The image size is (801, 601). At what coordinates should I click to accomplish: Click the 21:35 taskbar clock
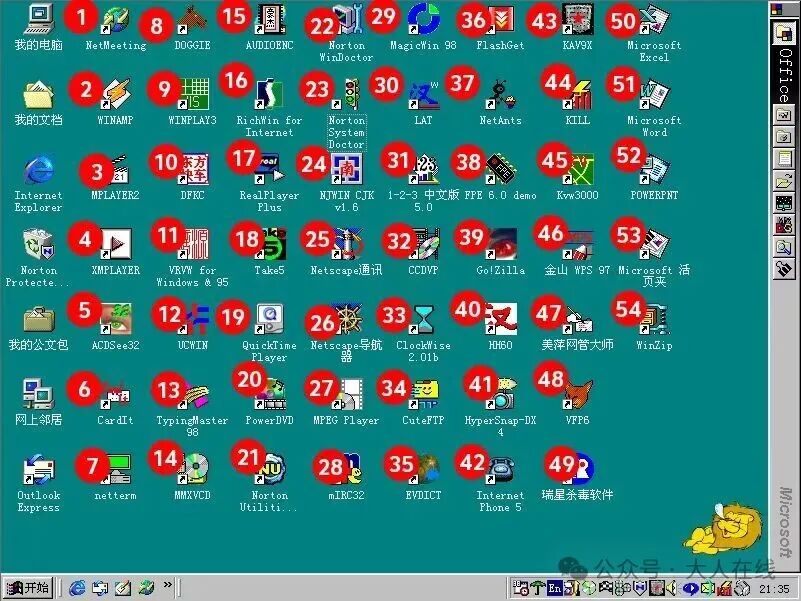click(x=774, y=589)
